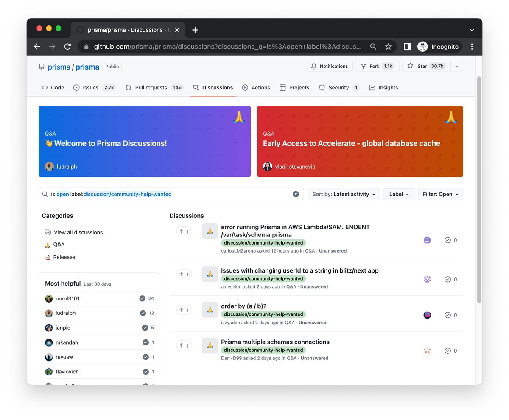This screenshot has height=420, width=509.
Task: Click the browser address bar URL
Action: [x=228, y=47]
